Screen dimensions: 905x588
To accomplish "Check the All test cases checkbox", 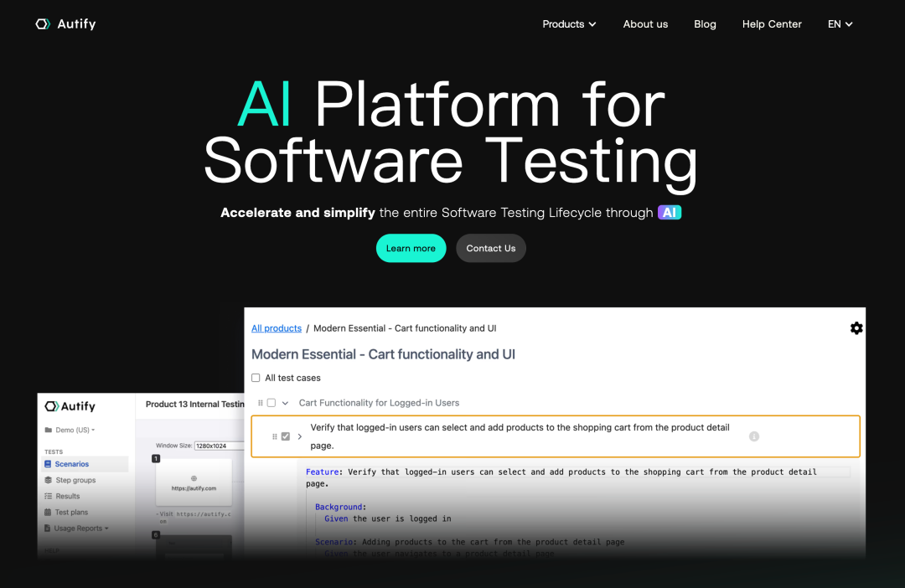I will [x=256, y=378].
